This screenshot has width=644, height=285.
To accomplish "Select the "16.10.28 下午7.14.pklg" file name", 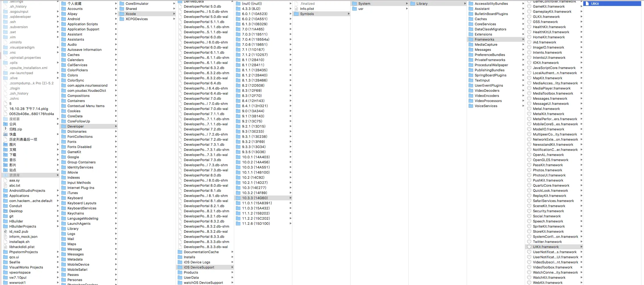I will (29, 109).
